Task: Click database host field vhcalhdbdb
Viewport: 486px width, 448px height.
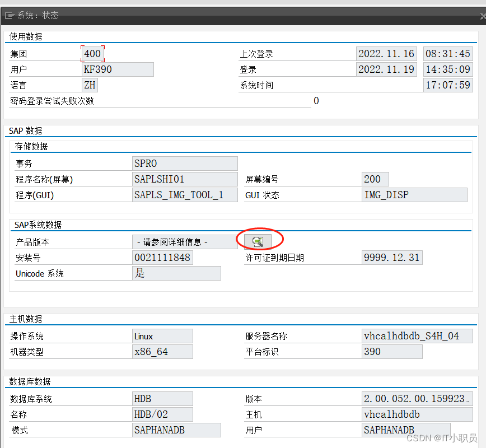Action: pyautogui.click(x=417, y=414)
